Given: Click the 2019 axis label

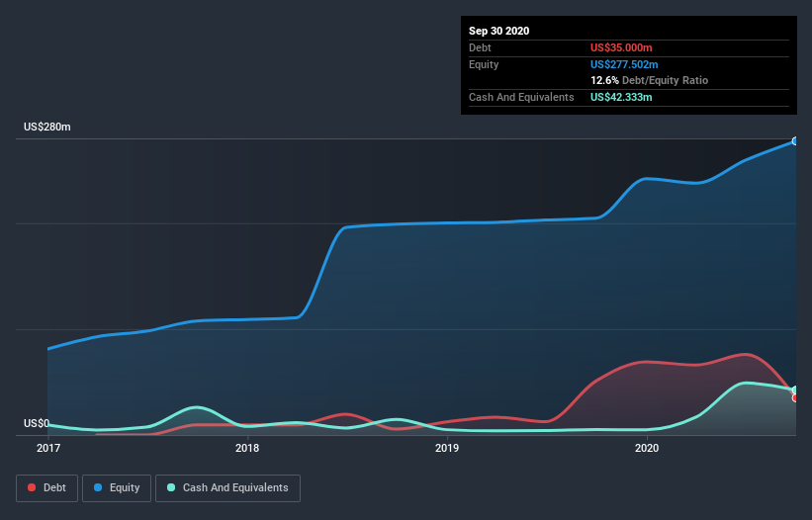Looking at the screenshot, I should coord(447,448).
